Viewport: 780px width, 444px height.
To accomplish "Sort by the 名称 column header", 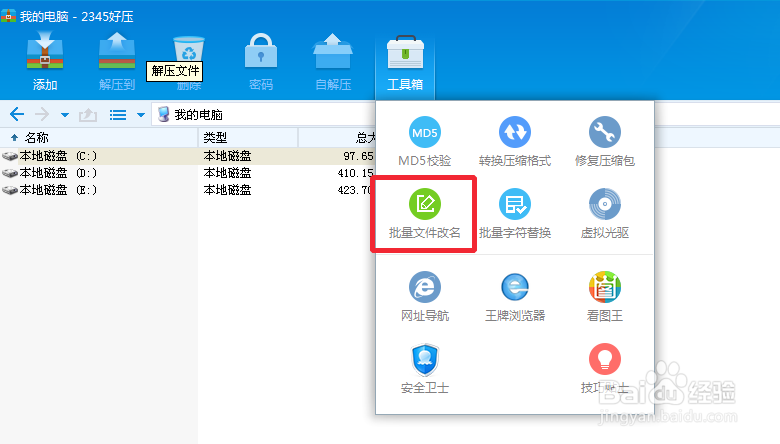I will [99, 138].
